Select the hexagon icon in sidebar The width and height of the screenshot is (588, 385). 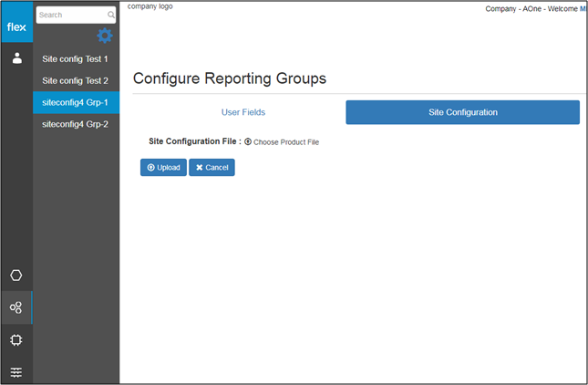(x=16, y=276)
